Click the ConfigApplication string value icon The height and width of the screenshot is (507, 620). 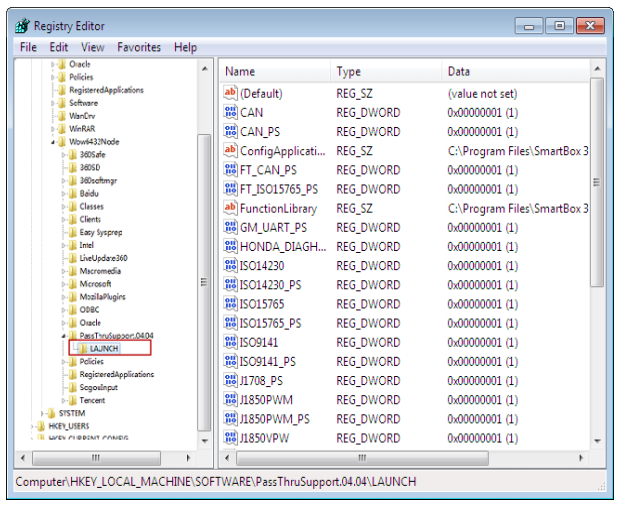point(230,151)
